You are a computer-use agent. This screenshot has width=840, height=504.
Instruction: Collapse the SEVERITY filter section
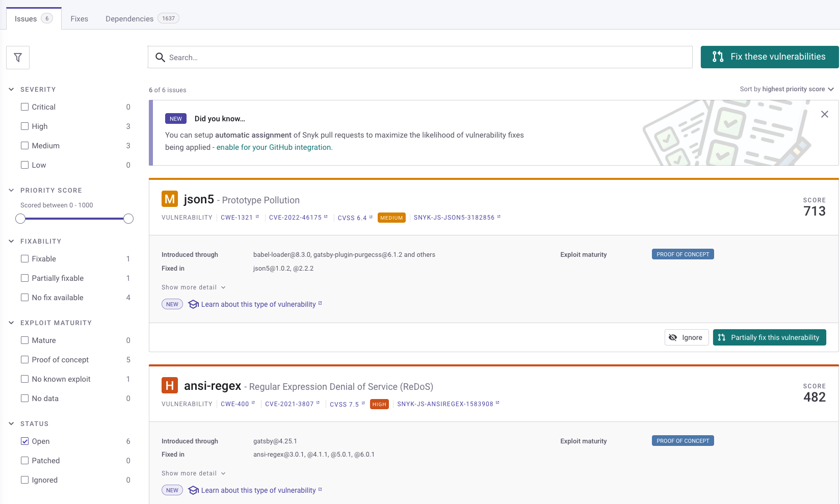pyautogui.click(x=11, y=89)
